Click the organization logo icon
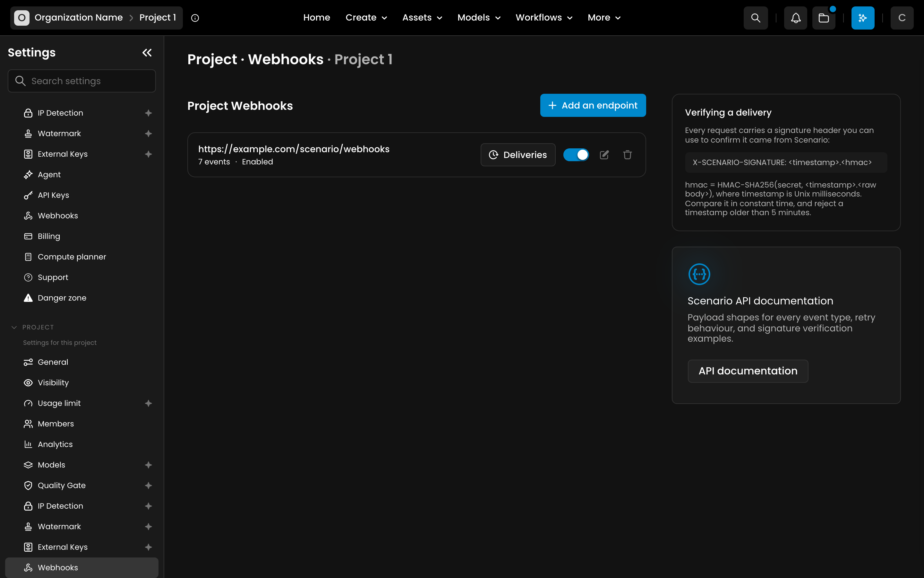 click(x=22, y=18)
